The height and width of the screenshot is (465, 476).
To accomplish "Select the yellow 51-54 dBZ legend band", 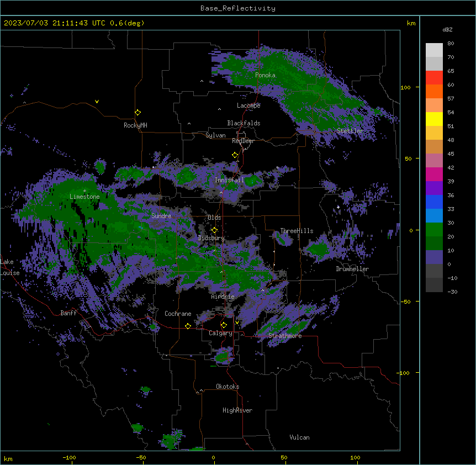I will coord(434,119).
